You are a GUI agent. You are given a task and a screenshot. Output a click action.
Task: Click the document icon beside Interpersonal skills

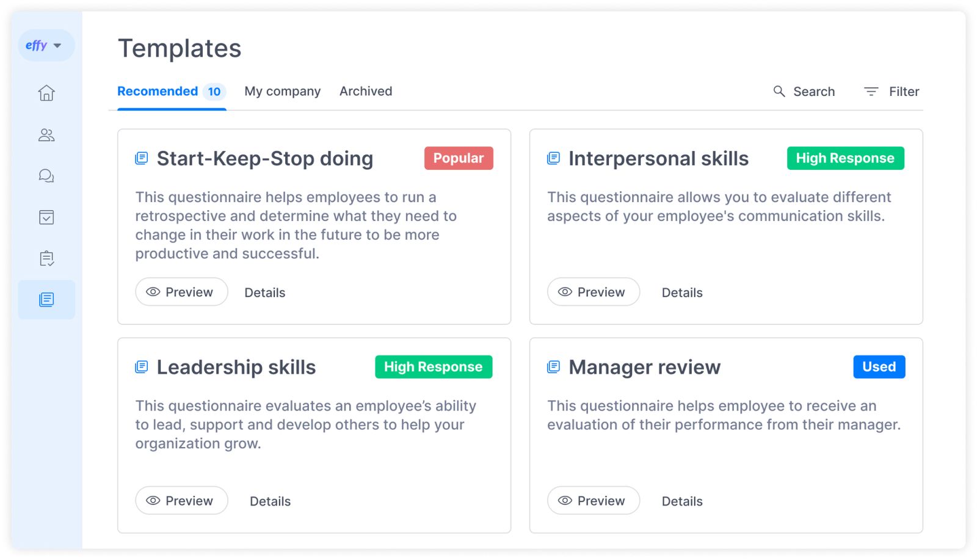coord(553,158)
